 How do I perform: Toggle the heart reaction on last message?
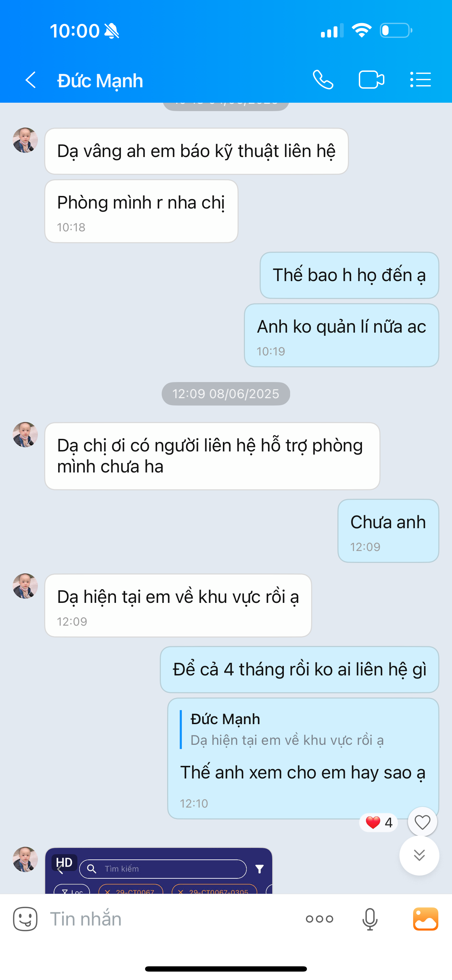tap(422, 822)
